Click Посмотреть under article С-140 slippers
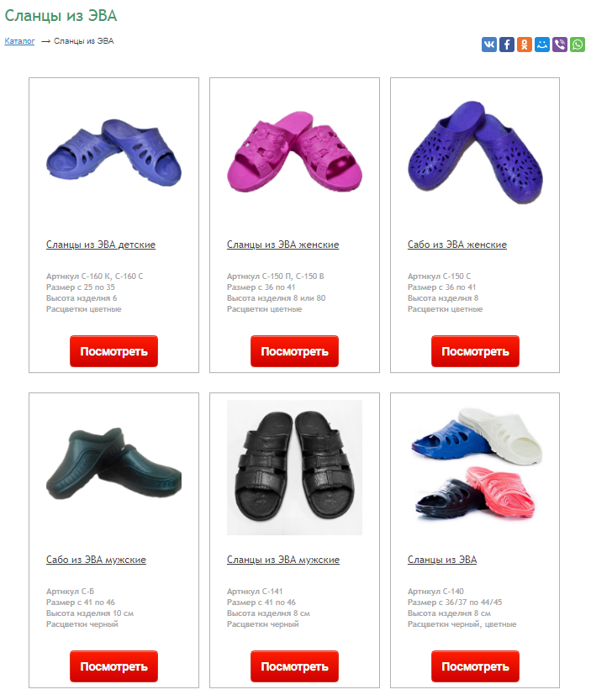Viewport: 591px width, 700px height. 475,666
